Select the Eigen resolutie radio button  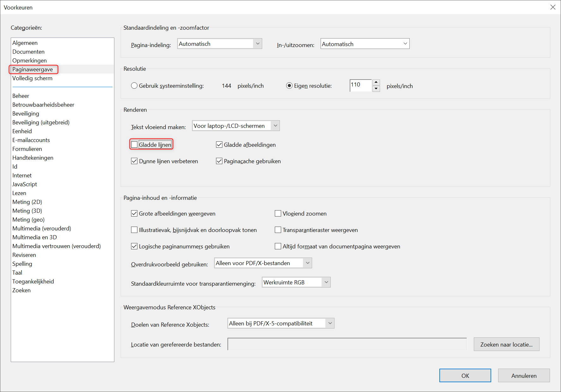(289, 86)
